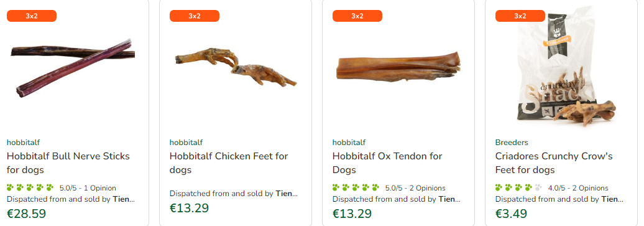This screenshot has width=644, height=226.
Task: Click the hobbitalf brand above Chicken Feet
Action: pyautogui.click(x=186, y=143)
